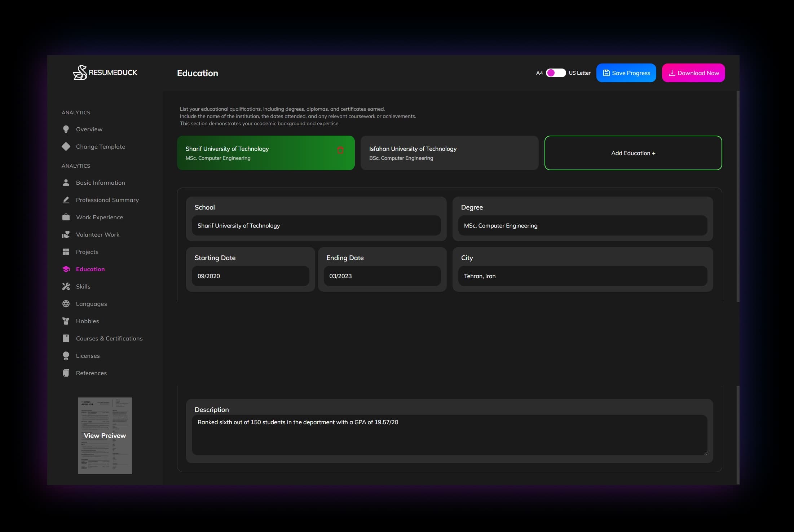The width and height of the screenshot is (794, 532).
Task: Click the Education graduation cap icon
Action: [x=66, y=269]
